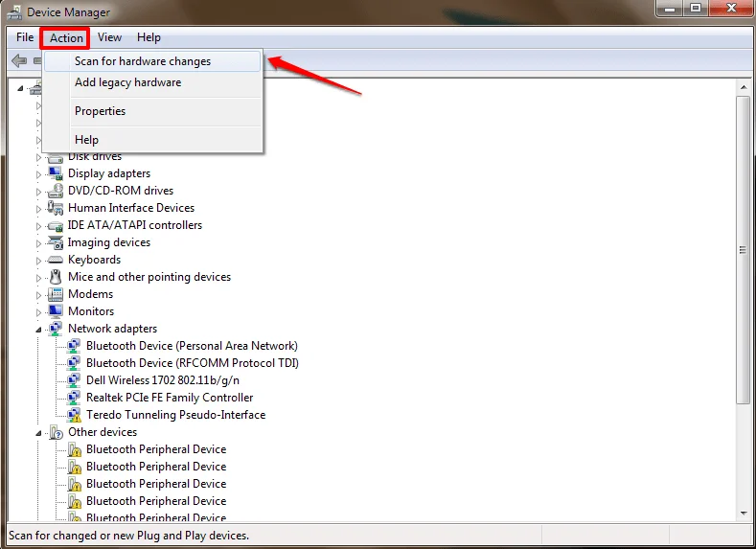This screenshot has width=756, height=549.
Task: Click the DVD/CD-ROM drives icon
Action: (56, 191)
